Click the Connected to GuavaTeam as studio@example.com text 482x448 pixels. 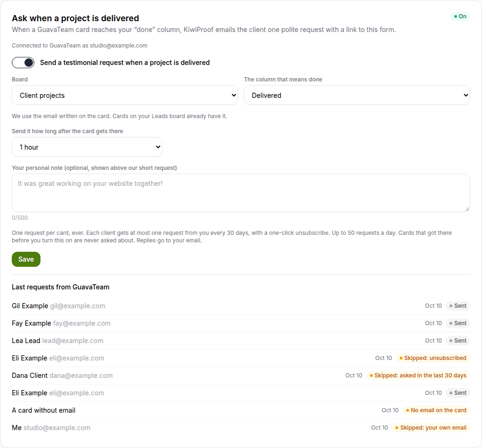tap(80, 46)
